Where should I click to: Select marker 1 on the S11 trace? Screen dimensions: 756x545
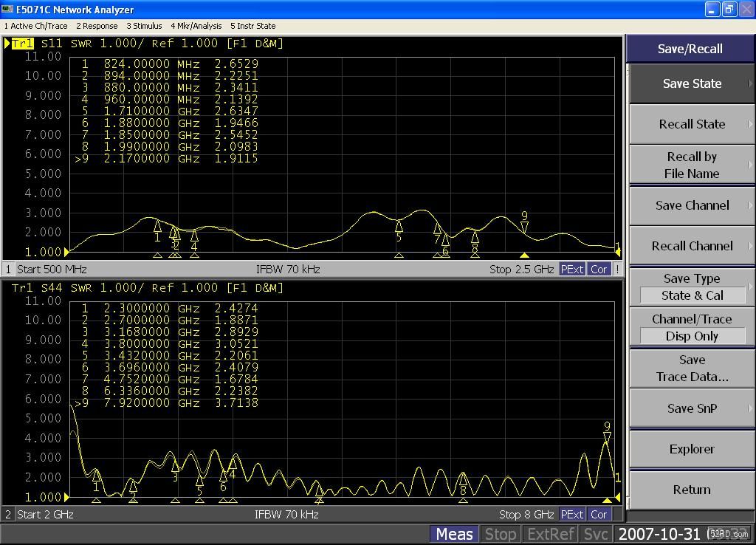pyautogui.click(x=157, y=231)
